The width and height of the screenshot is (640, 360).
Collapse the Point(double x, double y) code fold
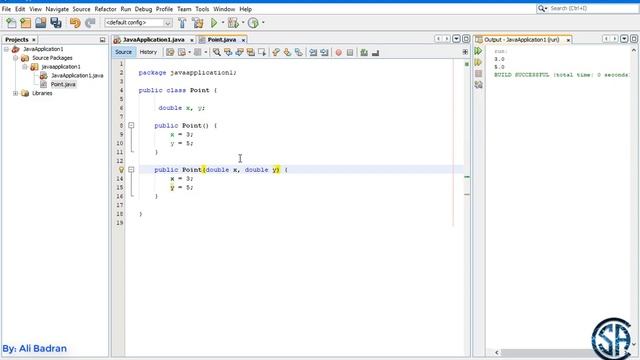click(x=131, y=169)
